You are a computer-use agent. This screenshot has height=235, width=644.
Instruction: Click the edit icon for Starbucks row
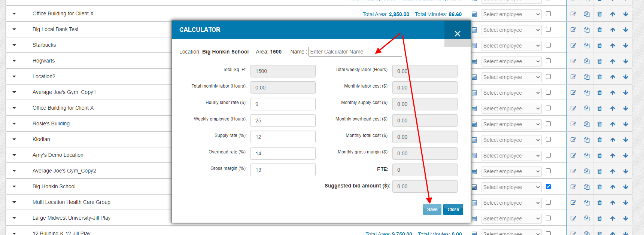(x=573, y=45)
